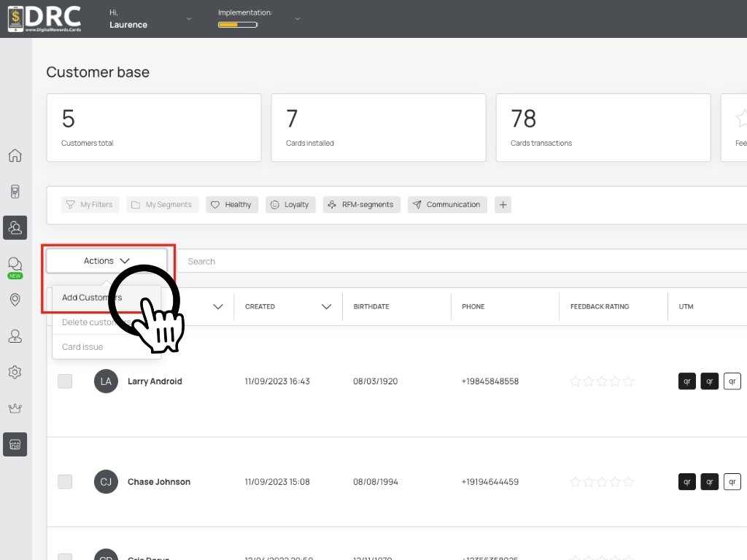Image resolution: width=747 pixels, height=560 pixels.
Task: Tick the checkbox for Larry Android
Action: click(65, 381)
